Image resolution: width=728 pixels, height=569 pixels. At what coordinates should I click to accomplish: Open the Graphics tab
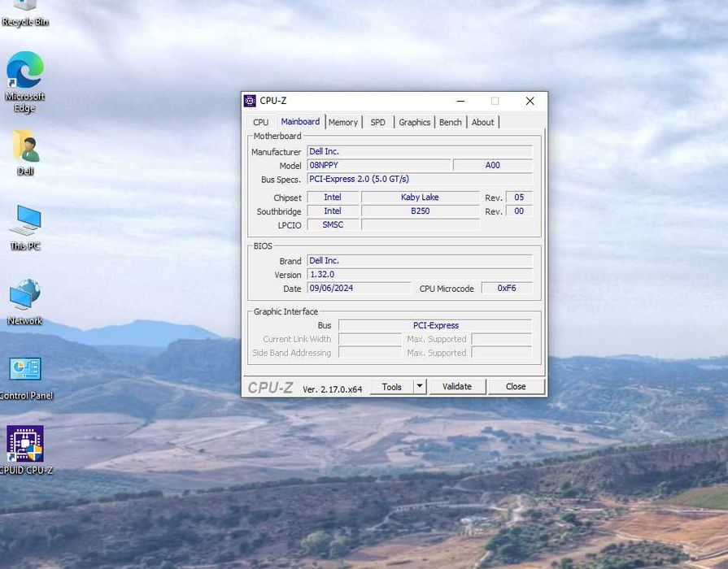tap(414, 122)
